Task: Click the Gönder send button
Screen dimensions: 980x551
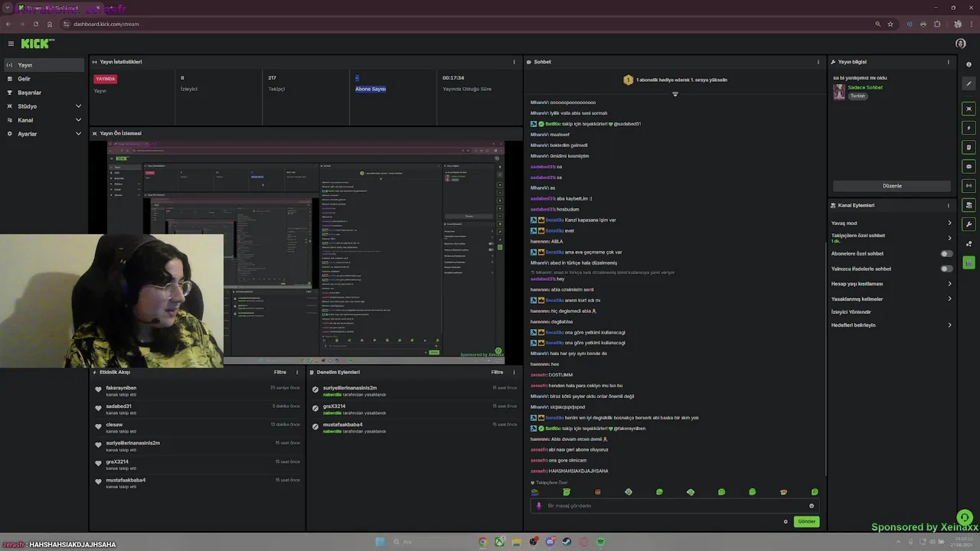Action: click(806, 522)
